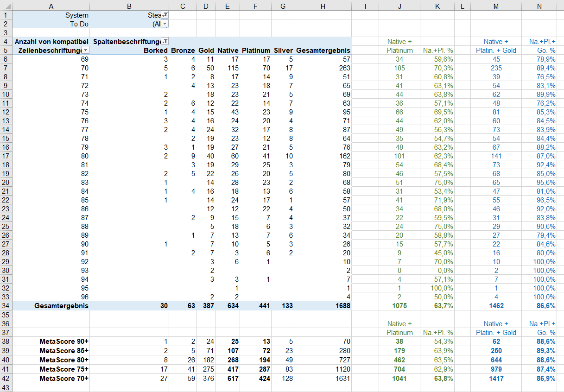Viewport: 564px width, 392px height.
Task: Select column K header
Action: 437,6
